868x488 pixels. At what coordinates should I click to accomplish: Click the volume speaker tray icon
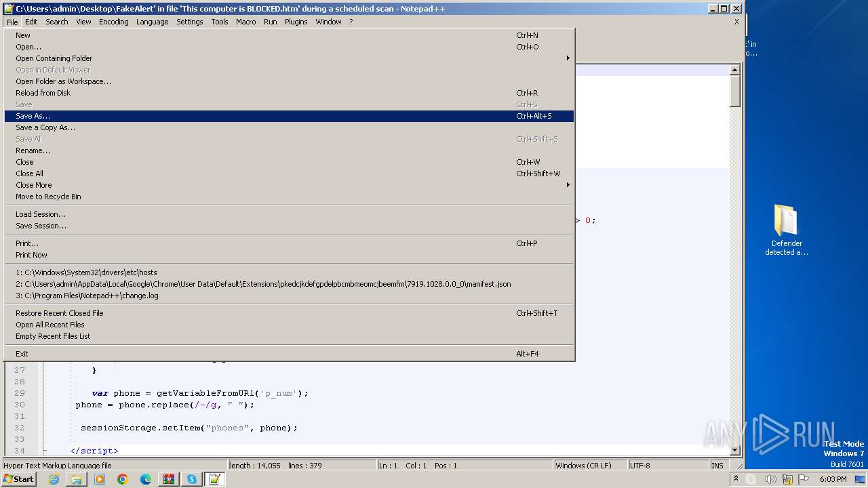click(x=771, y=479)
